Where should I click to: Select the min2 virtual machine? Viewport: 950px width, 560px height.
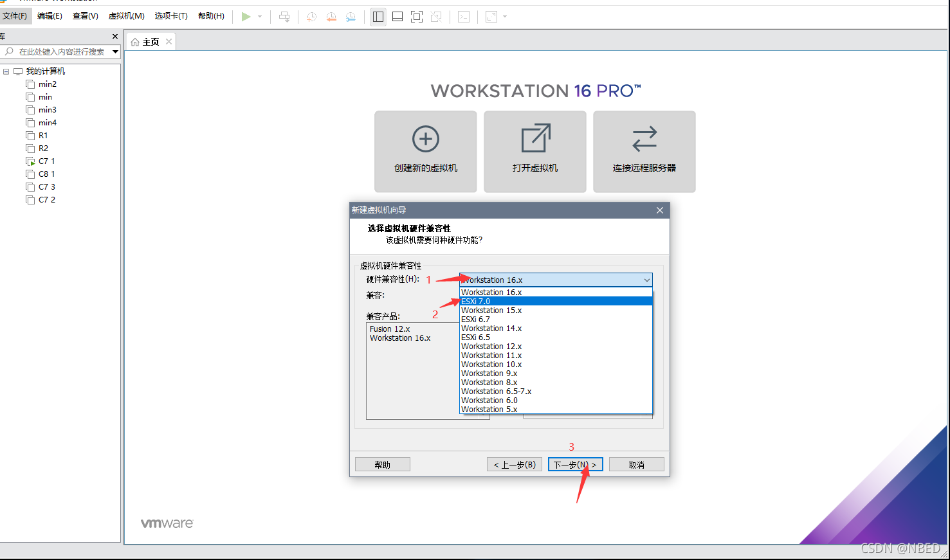pyautogui.click(x=47, y=84)
